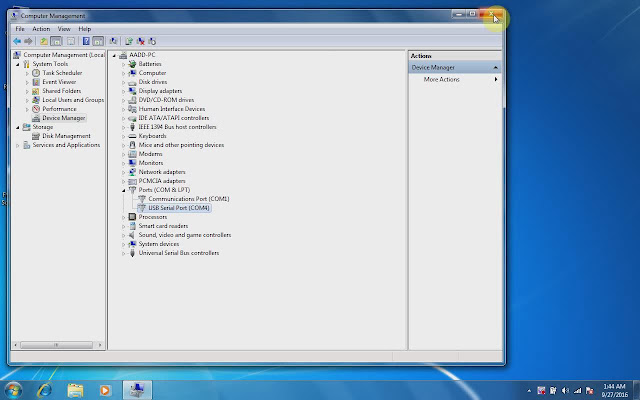The image size is (640, 400).
Task: Click the Up one level toolbar icon
Action: (x=44, y=41)
